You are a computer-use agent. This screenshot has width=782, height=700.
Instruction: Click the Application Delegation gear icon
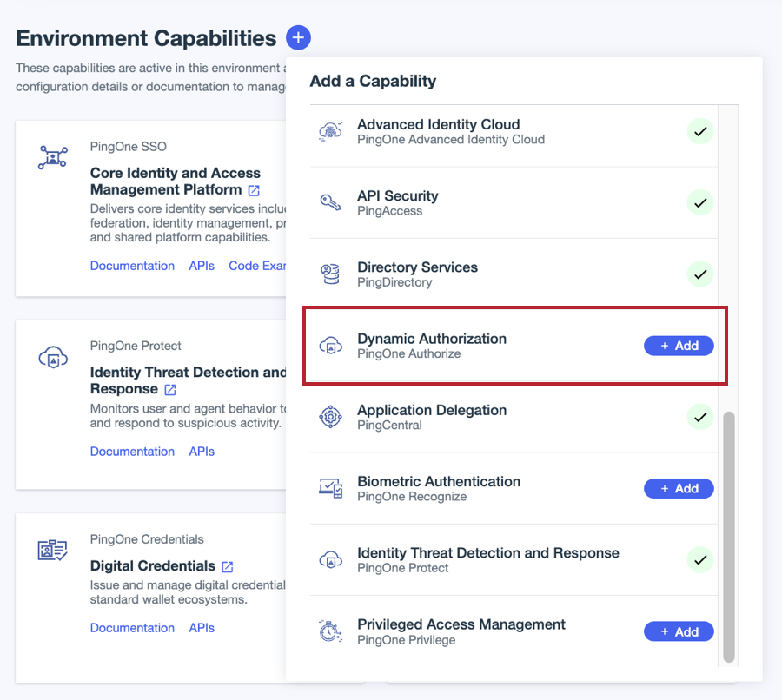coord(330,417)
